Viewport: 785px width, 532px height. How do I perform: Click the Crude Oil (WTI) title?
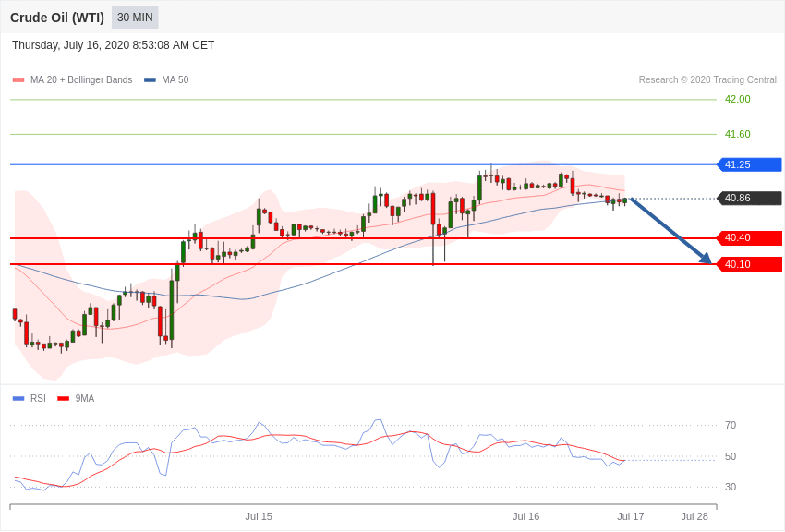click(57, 18)
